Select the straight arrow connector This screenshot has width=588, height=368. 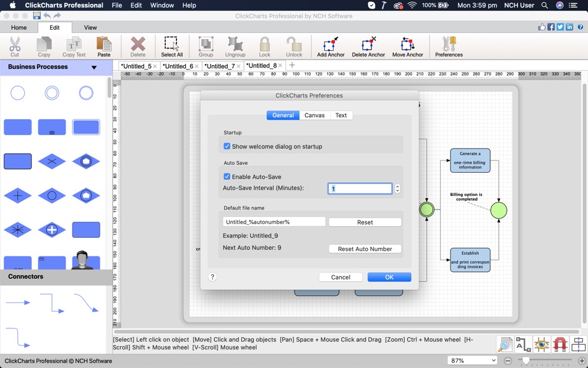point(17,302)
